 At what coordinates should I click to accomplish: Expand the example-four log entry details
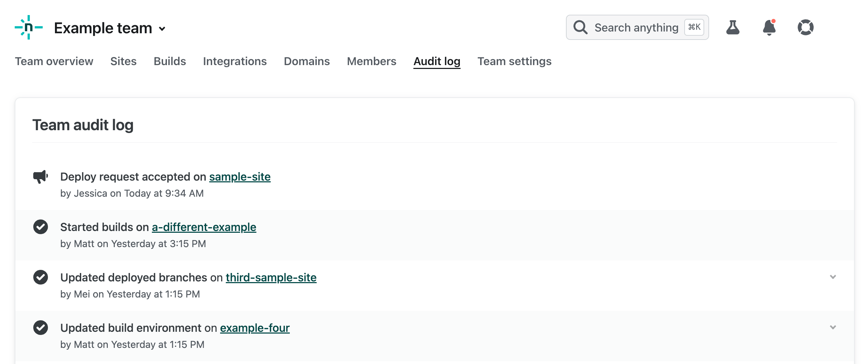(833, 327)
